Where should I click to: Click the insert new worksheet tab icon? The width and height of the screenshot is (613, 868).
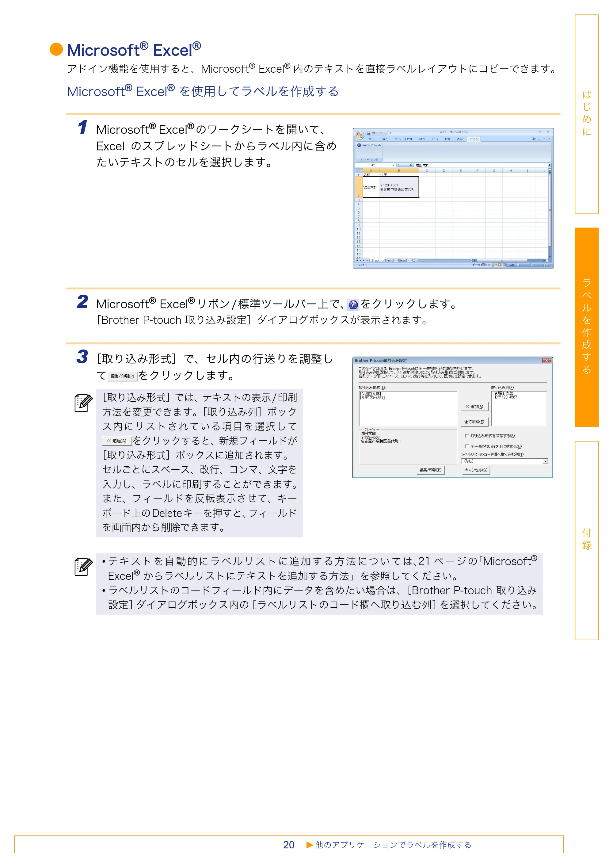pyautogui.click(x=413, y=261)
